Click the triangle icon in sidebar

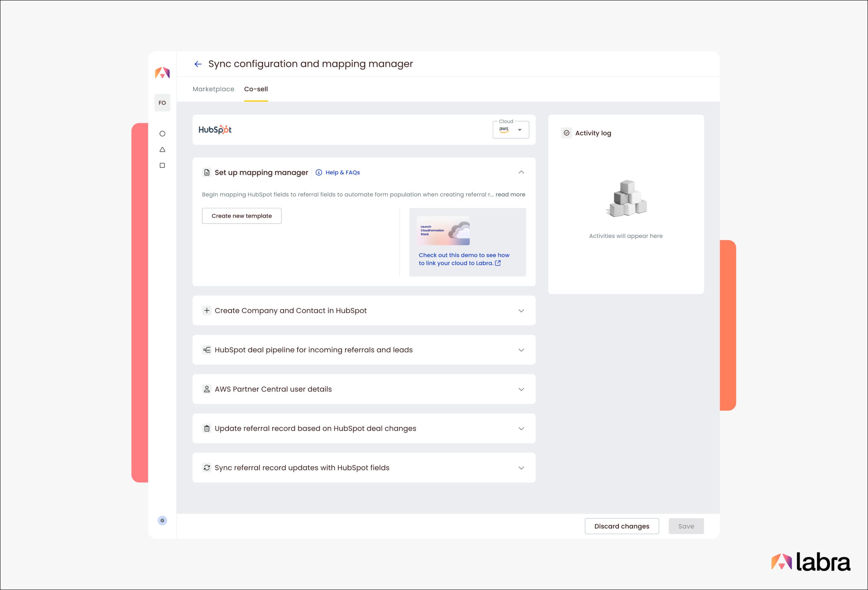162,149
